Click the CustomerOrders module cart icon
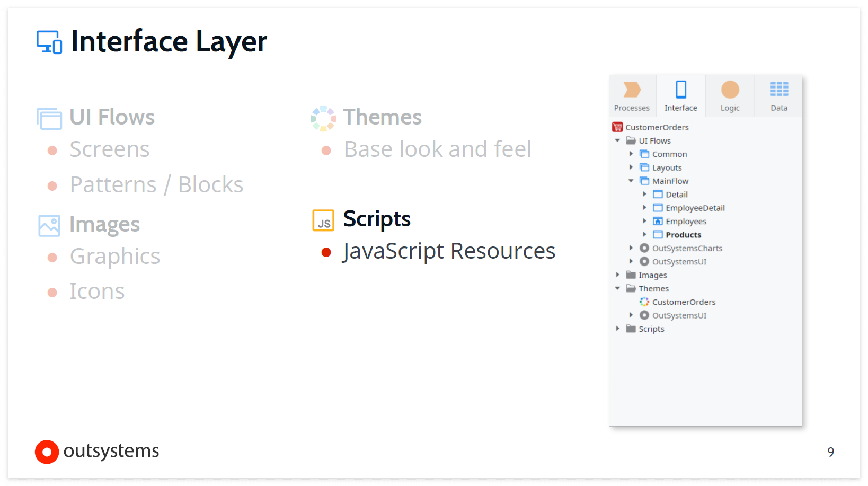 (x=617, y=127)
